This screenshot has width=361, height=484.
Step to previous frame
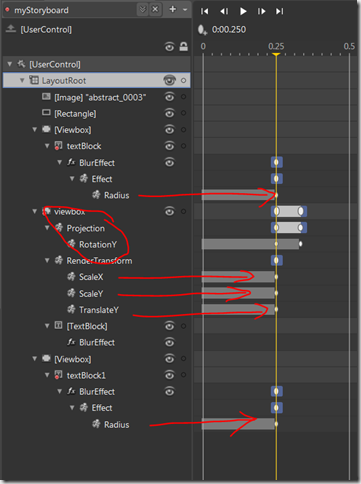224,11
